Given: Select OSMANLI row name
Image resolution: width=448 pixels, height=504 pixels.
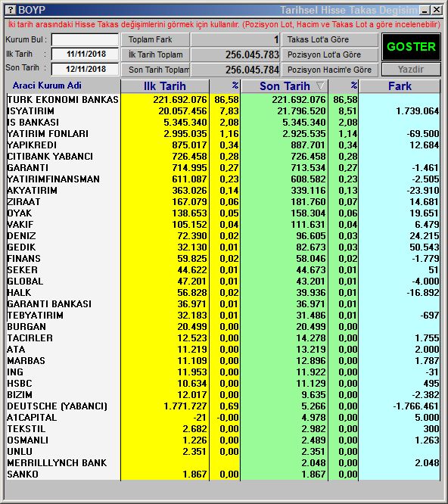Looking at the screenshot, I should 28,440.
